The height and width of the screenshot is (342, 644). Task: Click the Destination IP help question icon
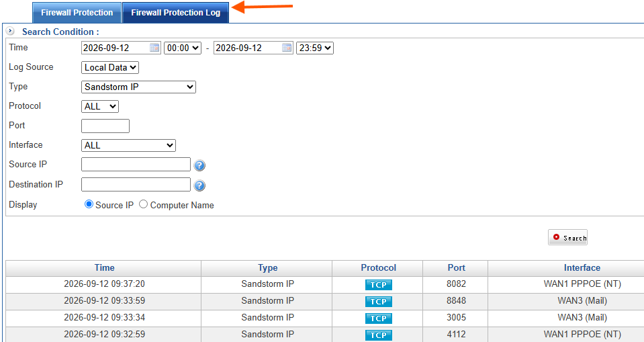point(199,185)
